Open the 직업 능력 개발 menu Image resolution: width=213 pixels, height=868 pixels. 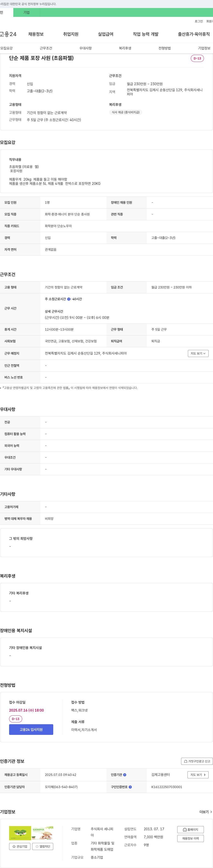pos(146,34)
